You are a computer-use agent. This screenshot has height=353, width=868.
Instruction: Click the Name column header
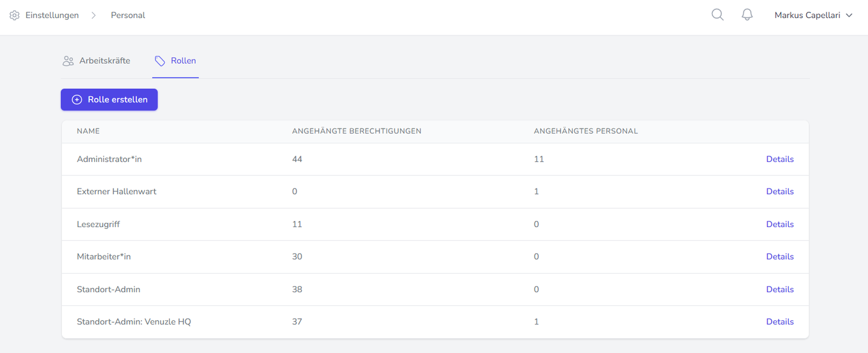88,132
